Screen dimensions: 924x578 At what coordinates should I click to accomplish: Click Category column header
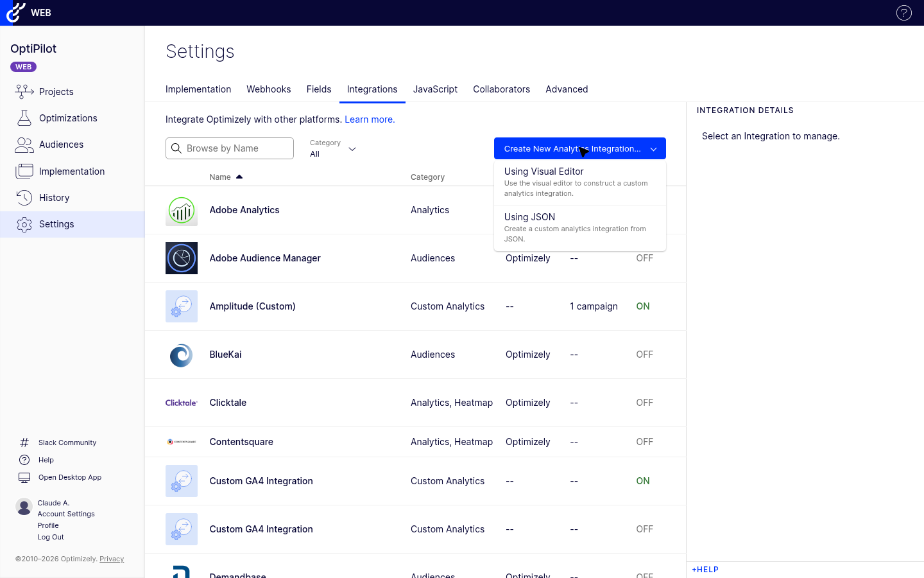(x=427, y=177)
